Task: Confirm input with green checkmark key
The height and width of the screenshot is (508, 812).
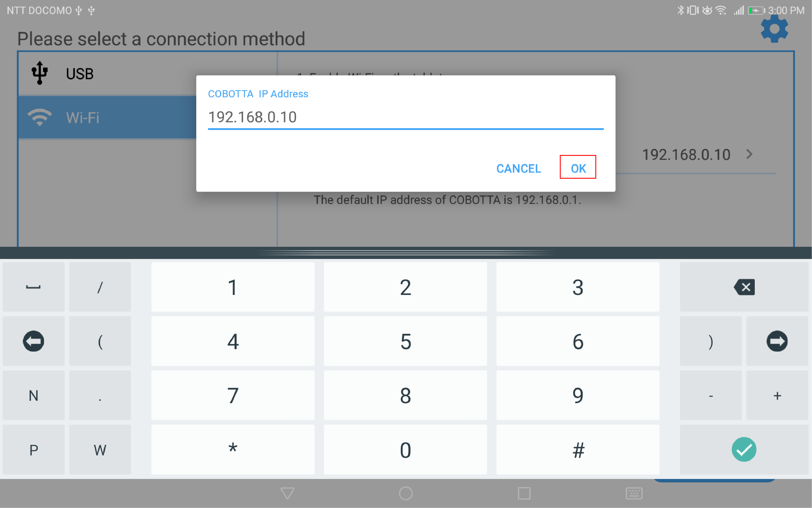Action: [x=744, y=449]
